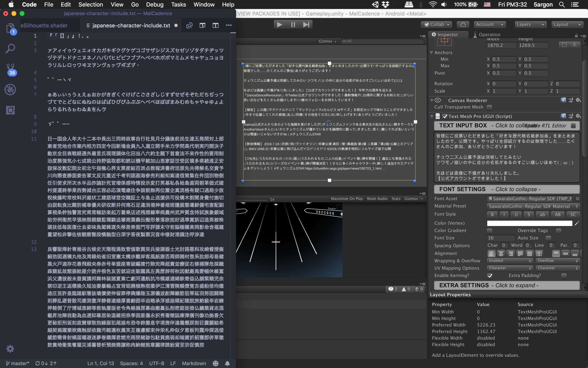This screenshot has height=368, width=588.
Task: Open Canvas Renderer gear settings menu
Action: pos(578,100)
